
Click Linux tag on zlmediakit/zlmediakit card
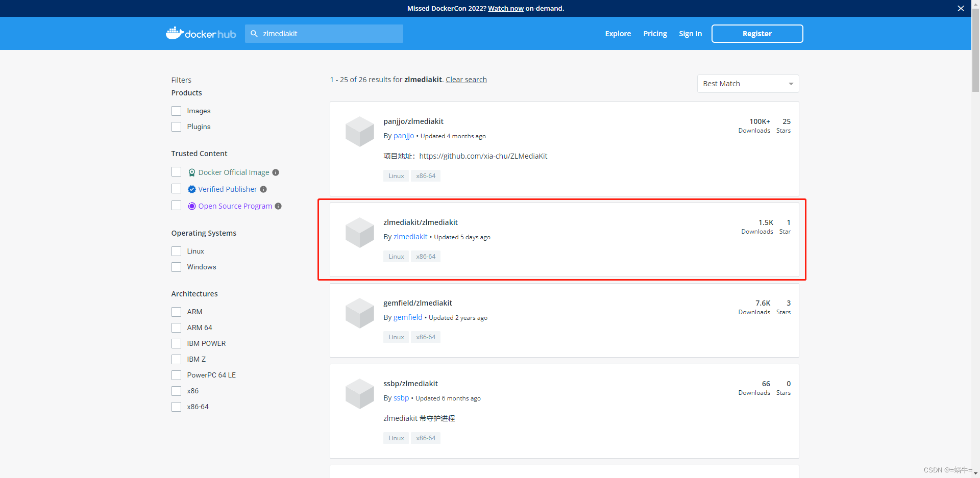(396, 257)
